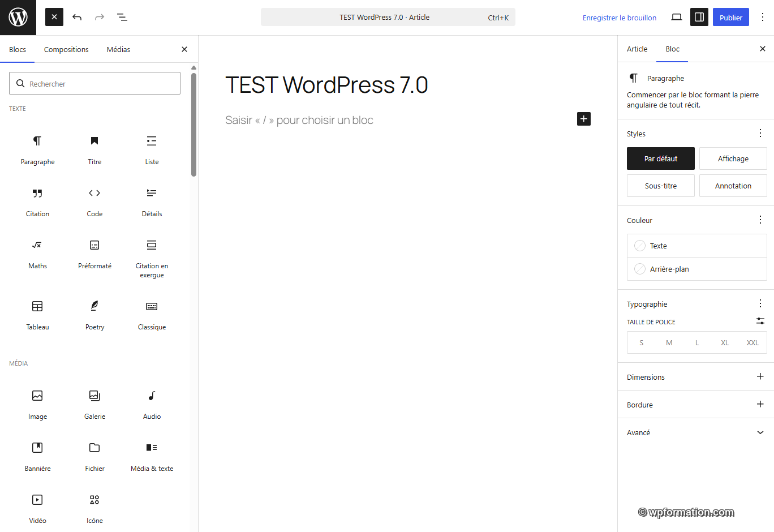
Task: Insert a Fichier block
Action: pyautogui.click(x=94, y=456)
